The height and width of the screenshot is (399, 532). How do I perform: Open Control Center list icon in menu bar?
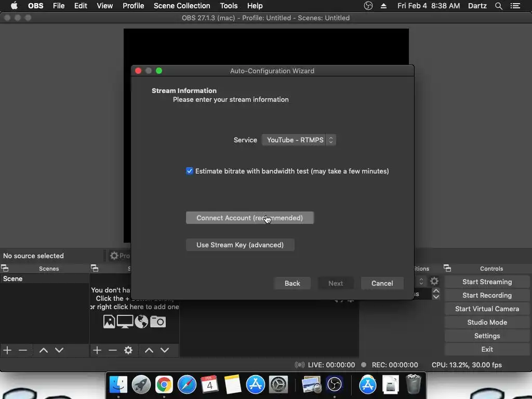pos(515,6)
